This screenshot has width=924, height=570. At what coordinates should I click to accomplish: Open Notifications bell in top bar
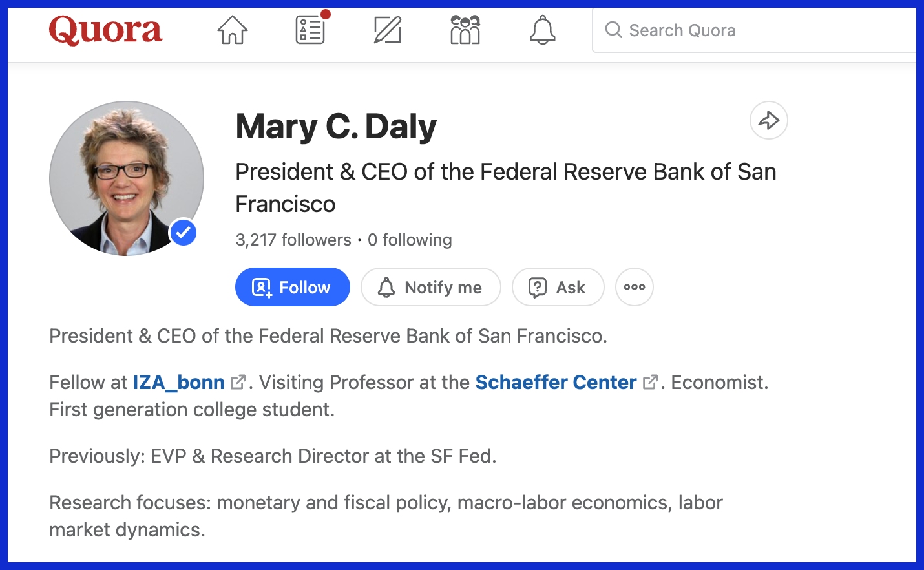(542, 30)
